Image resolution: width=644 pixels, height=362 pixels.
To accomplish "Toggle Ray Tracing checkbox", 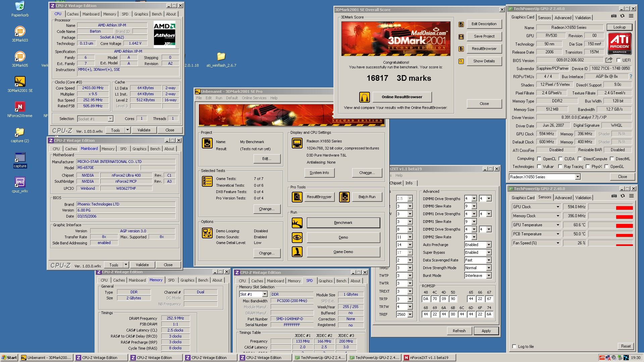I will [560, 167].
